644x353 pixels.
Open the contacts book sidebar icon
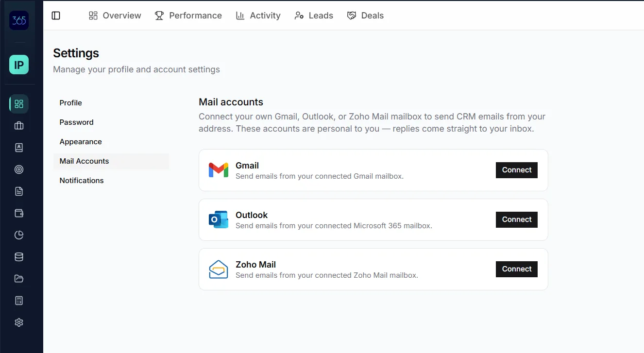pyautogui.click(x=19, y=148)
